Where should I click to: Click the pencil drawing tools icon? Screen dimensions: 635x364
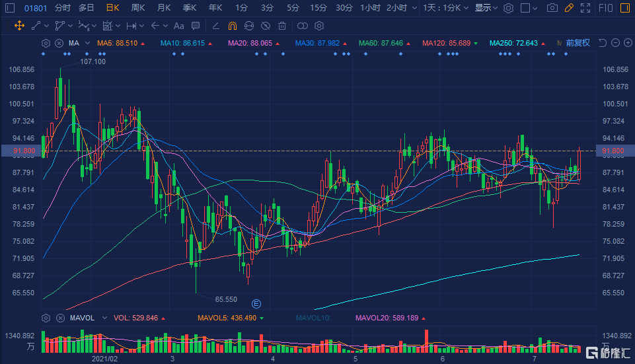[x=570, y=8]
